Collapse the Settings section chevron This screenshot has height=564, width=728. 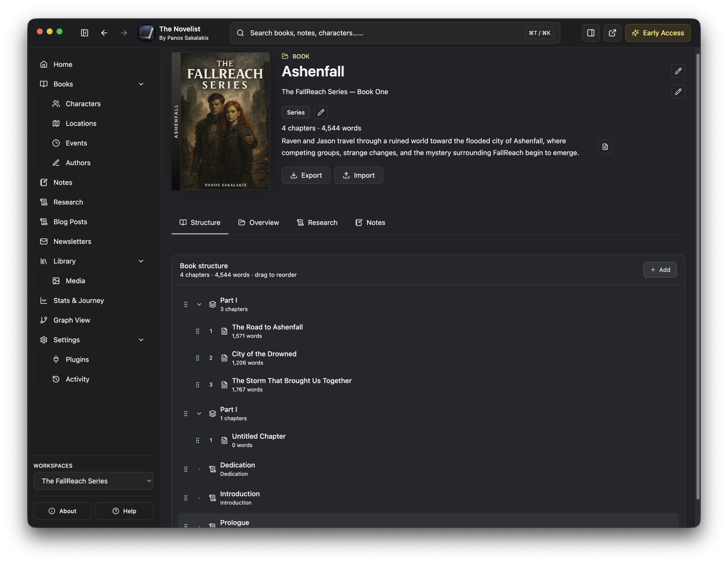(x=141, y=340)
